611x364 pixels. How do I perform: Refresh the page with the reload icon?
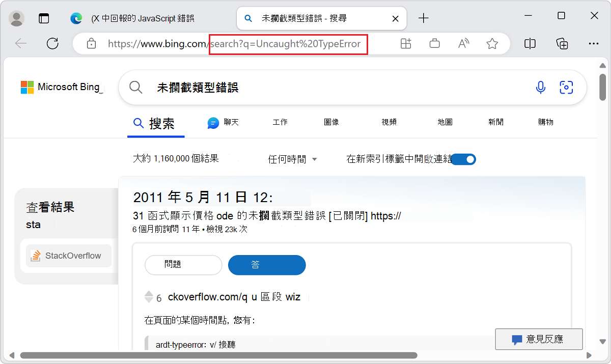coord(52,43)
